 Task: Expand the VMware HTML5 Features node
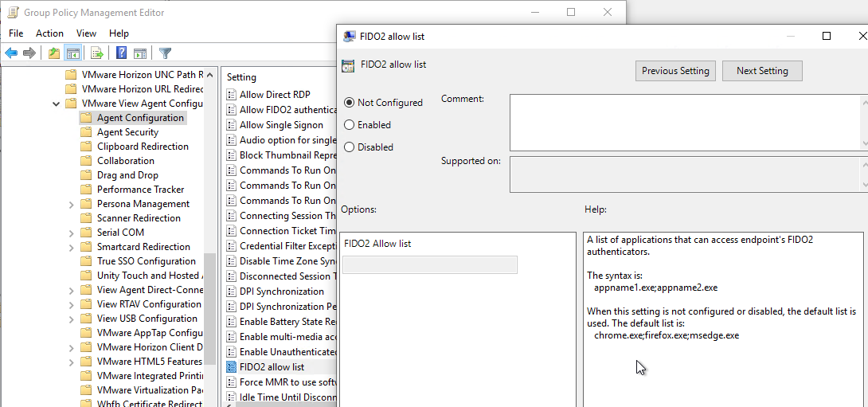coord(71,362)
